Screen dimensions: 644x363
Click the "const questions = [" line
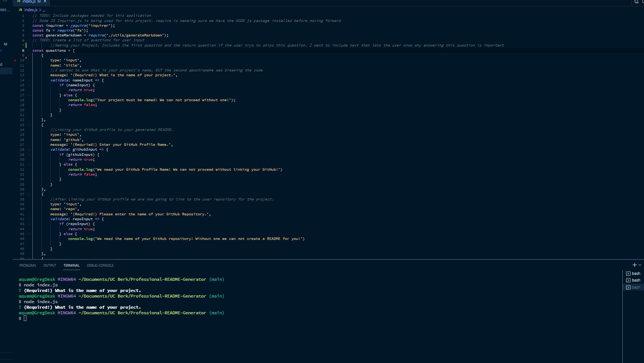coord(54,51)
